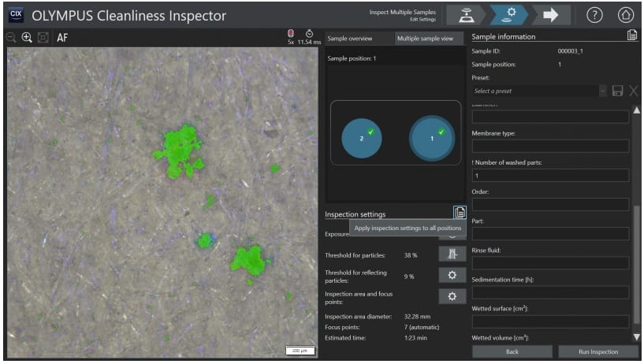
Task: Trigger autofocus with the AF button
Action: tap(62, 37)
